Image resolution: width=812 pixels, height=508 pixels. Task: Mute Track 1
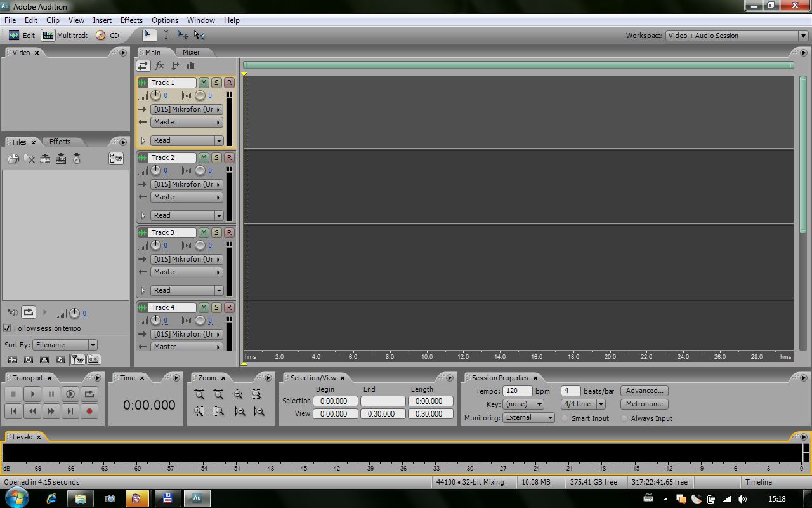point(204,83)
